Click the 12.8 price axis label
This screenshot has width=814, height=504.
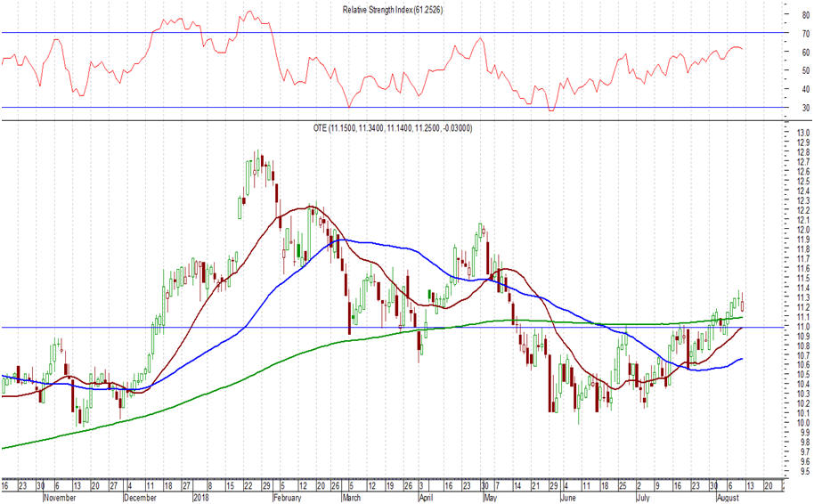[x=803, y=152]
